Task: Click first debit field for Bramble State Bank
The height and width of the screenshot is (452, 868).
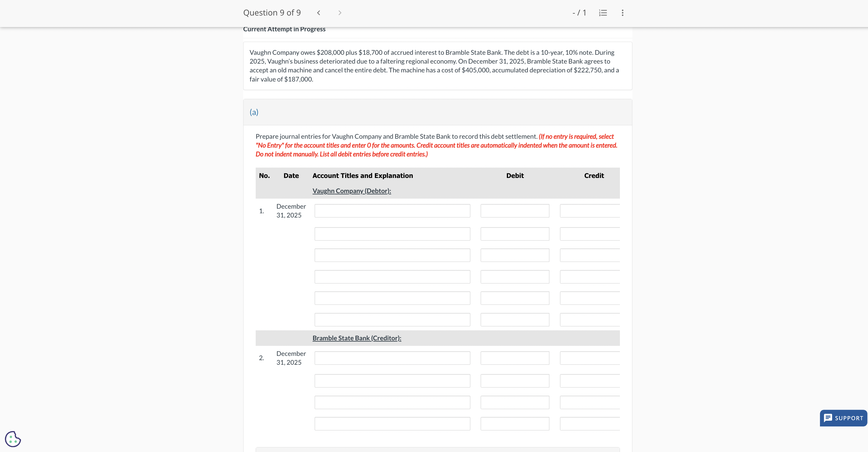Action: (514, 358)
